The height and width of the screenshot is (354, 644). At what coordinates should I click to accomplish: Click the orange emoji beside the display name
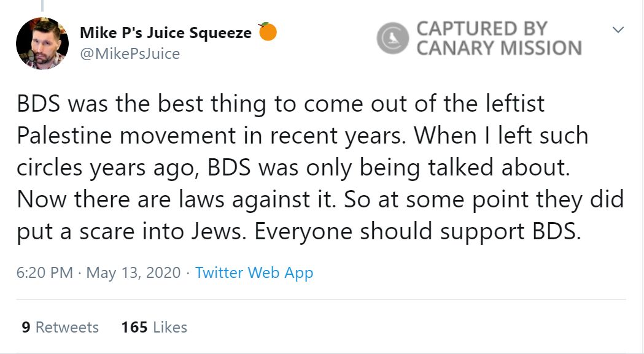tap(267, 31)
